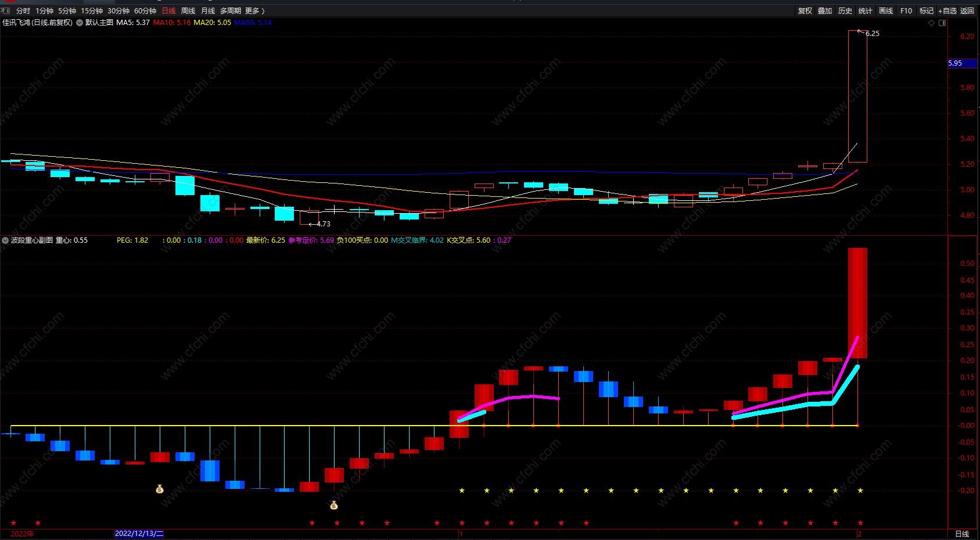
Task: Click the 2022年 label on the time axis
Action: click(22, 534)
